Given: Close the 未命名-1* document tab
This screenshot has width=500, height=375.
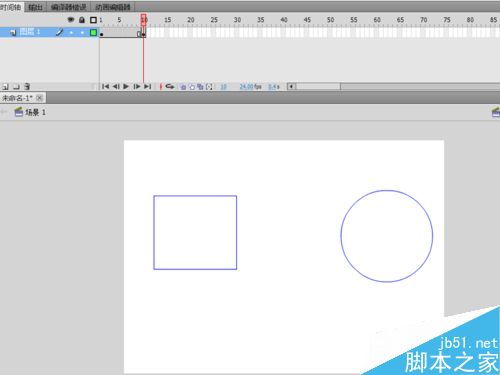Looking at the screenshot, I should pyautogui.click(x=39, y=98).
